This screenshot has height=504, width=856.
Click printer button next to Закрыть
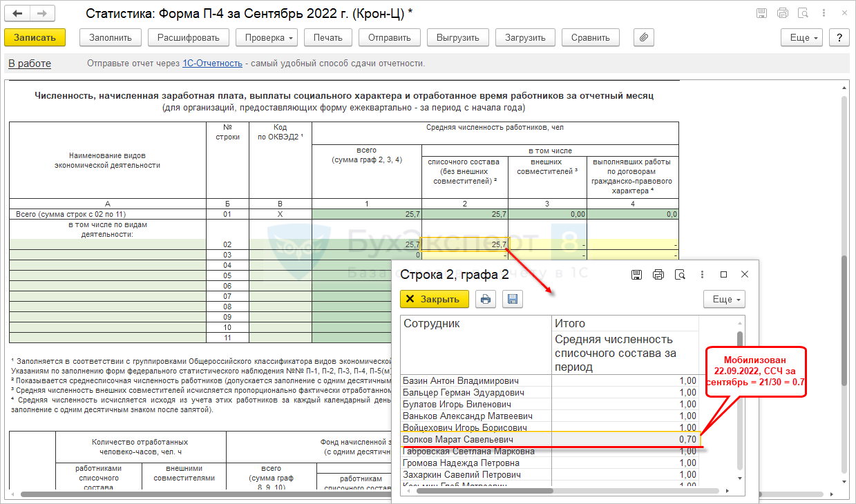[486, 299]
